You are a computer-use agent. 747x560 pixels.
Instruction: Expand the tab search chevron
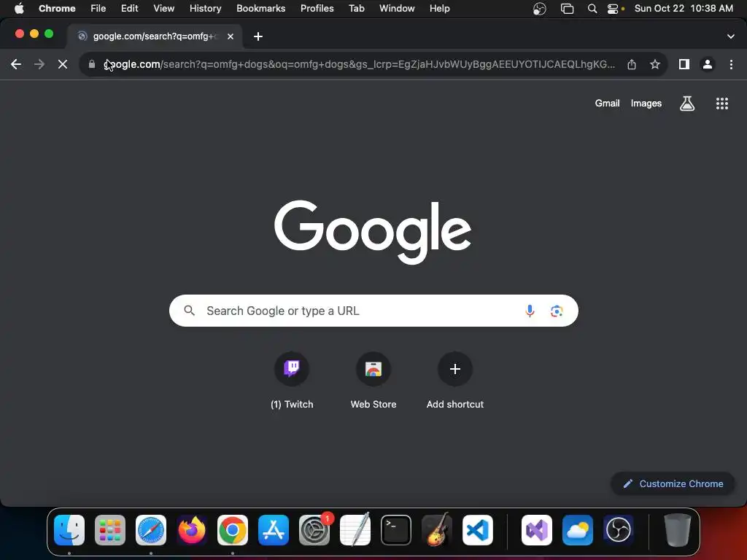click(730, 36)
